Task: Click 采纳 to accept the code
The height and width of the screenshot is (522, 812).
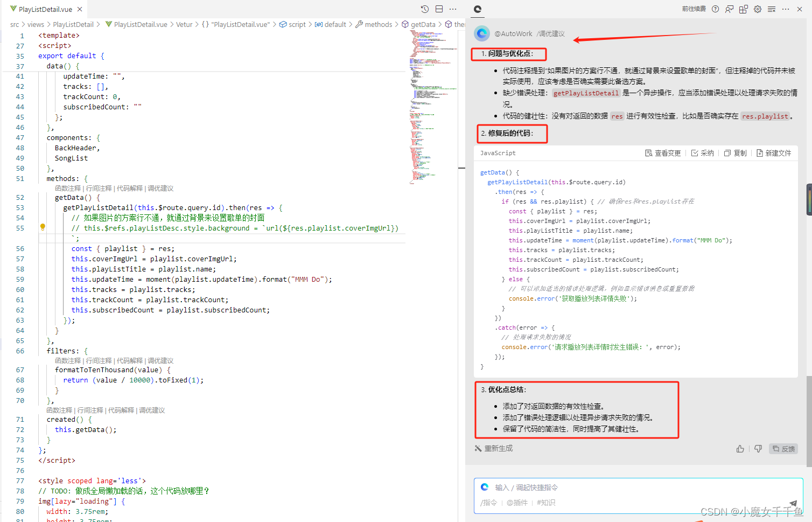Action: click(x=703, y=153)
